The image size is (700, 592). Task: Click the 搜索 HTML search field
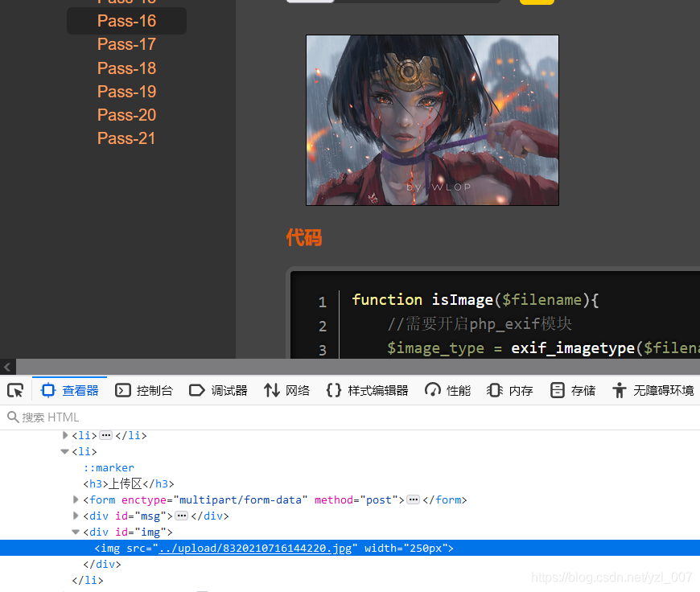coord(350,417)
